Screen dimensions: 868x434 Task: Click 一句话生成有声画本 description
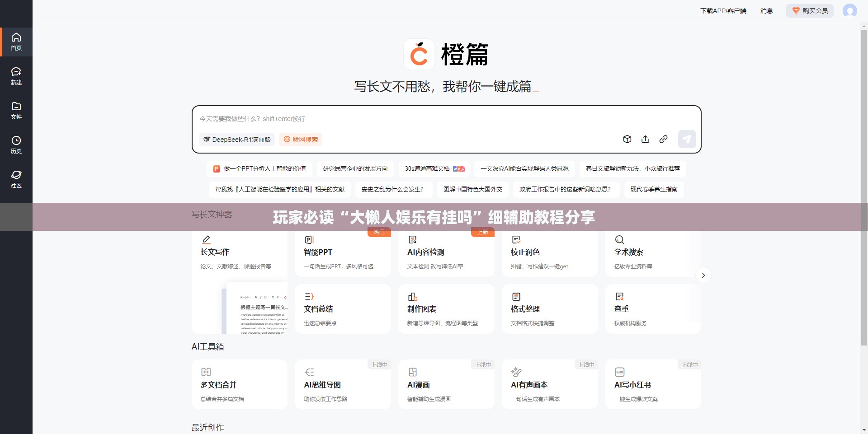(x=535, y=399)
